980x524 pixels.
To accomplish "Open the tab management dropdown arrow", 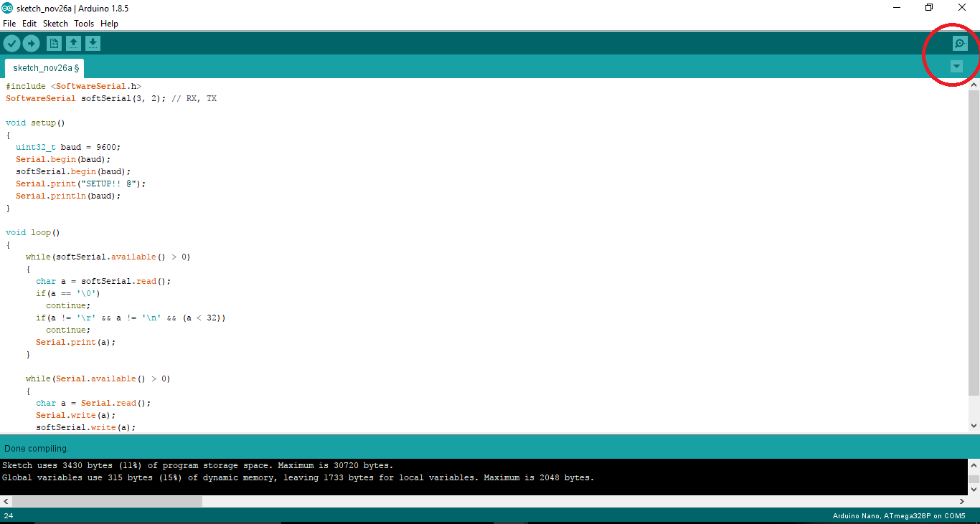I will (x=956, y=66).
